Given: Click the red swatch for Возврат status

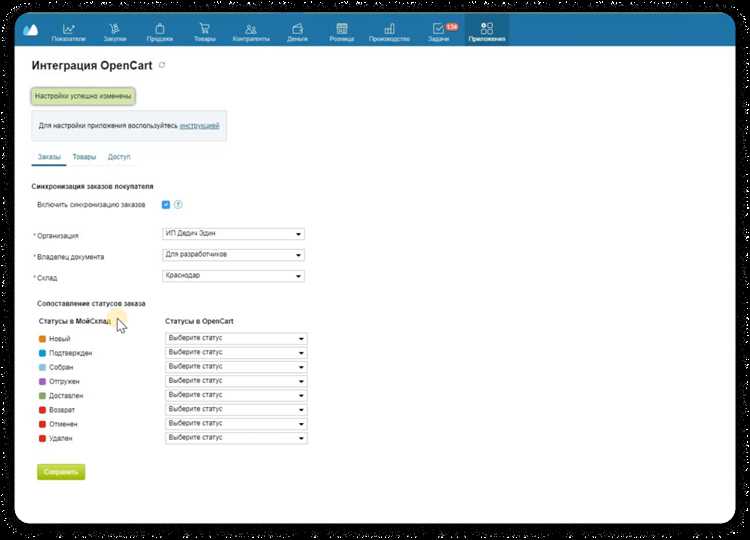Looking at the screenshot, I should (42, 410).
